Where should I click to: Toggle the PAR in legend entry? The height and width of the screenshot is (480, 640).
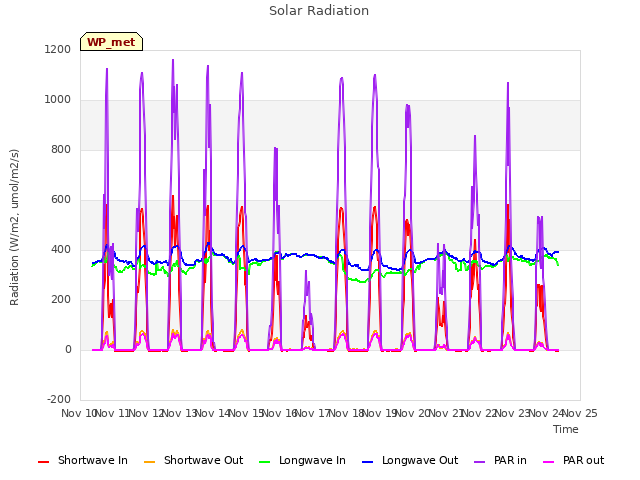pos(500,460)
